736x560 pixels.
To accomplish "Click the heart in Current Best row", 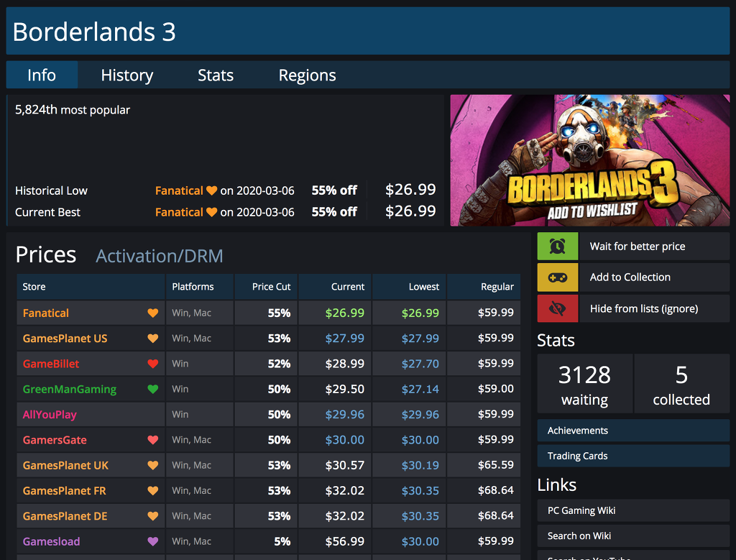I will coord(212,212).
